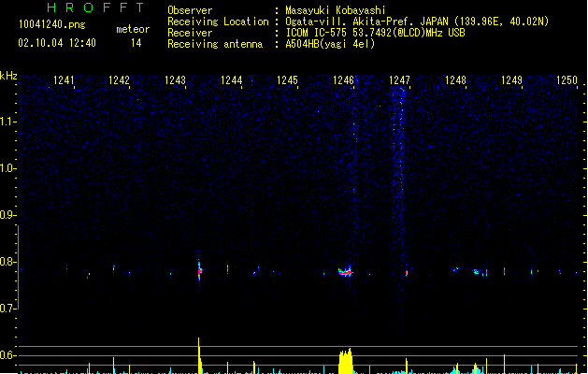The image size is (588, 374).
Task: Click the 0.7 kHz frequency label
Action: tap(7, 309)
